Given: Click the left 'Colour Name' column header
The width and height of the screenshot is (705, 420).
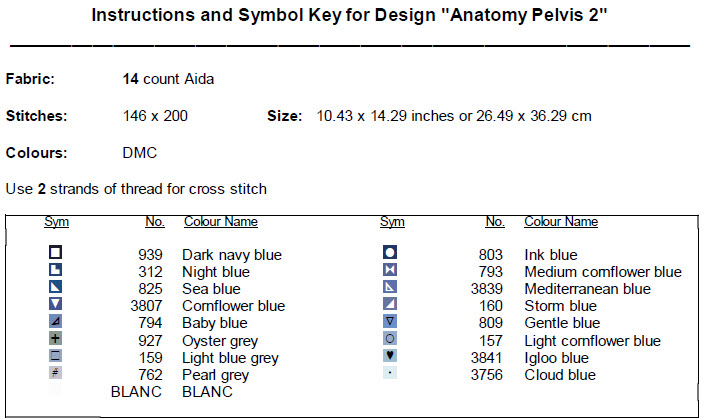Looking at the screenshot, I should point(220,222).
